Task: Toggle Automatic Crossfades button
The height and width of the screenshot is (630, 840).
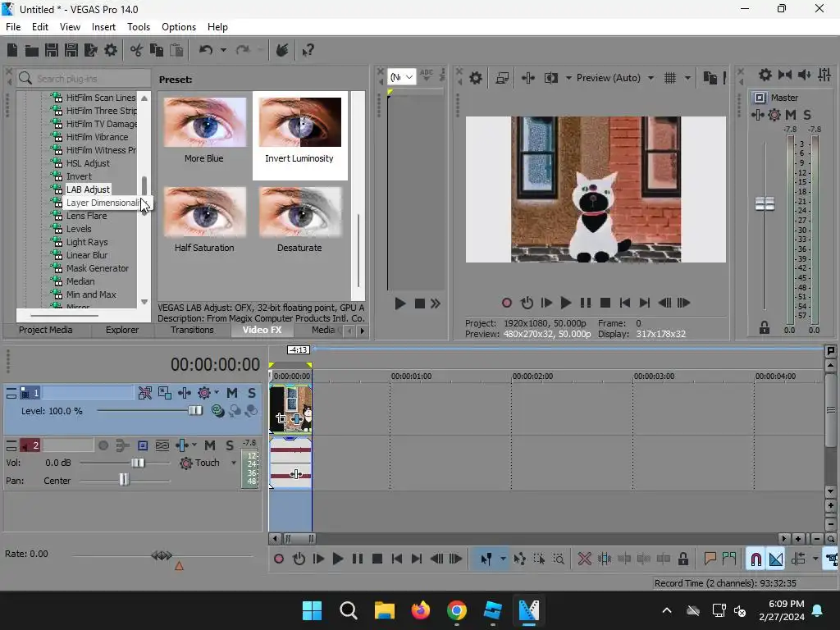Action: [776, 559]
